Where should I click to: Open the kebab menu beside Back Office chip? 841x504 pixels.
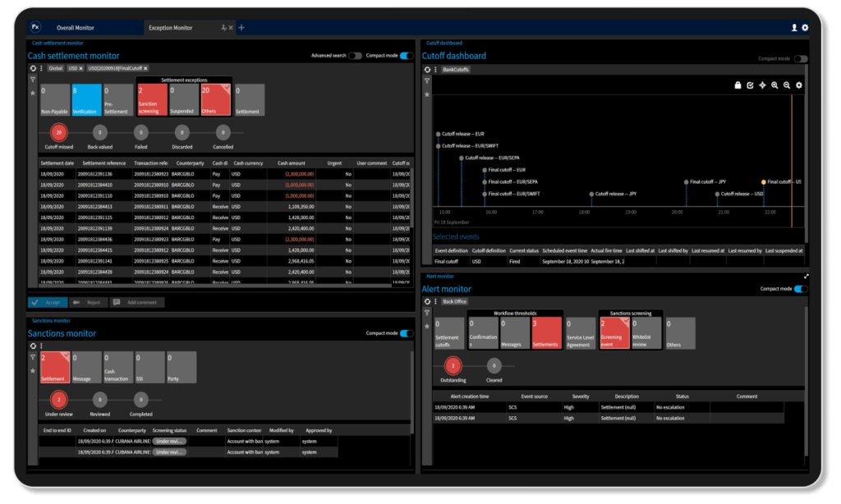pyautogui.click(x=434, y=301)
